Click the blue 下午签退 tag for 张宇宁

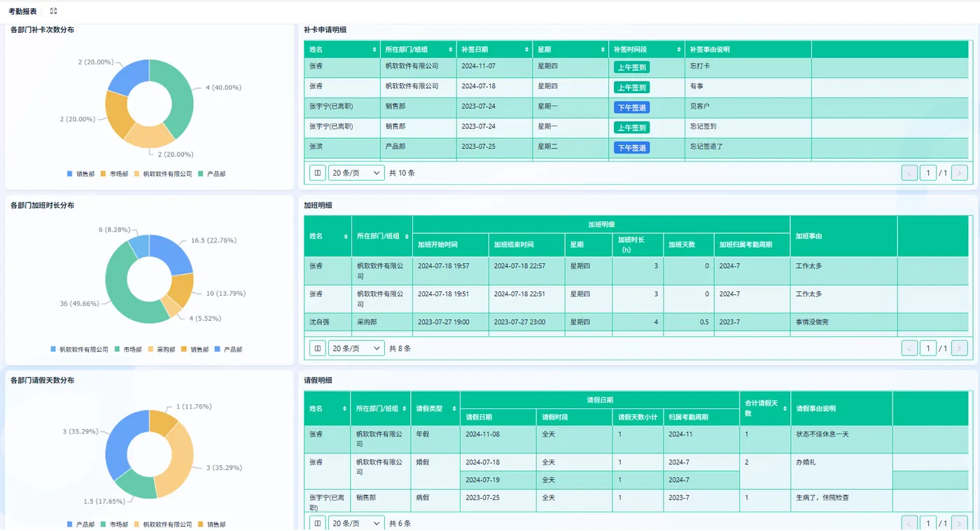pyautogui.click(x=631, y=107)
